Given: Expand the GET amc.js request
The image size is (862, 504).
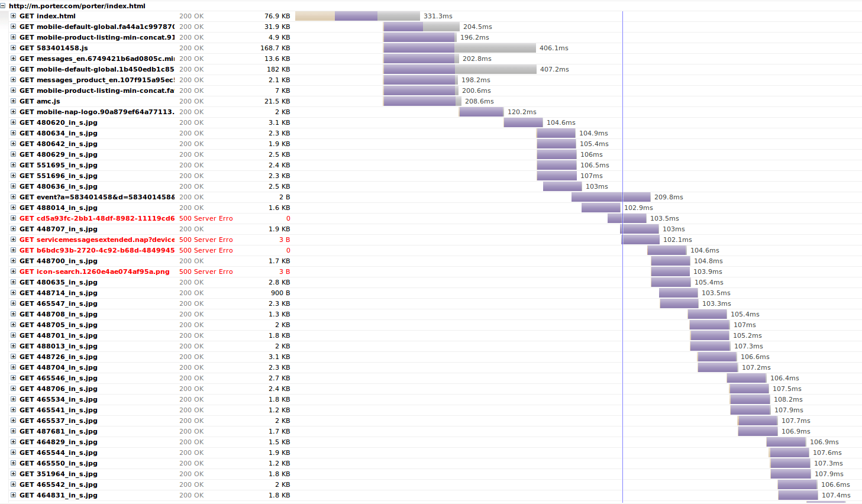Looking at the screenshot, I should coord(13,101).
